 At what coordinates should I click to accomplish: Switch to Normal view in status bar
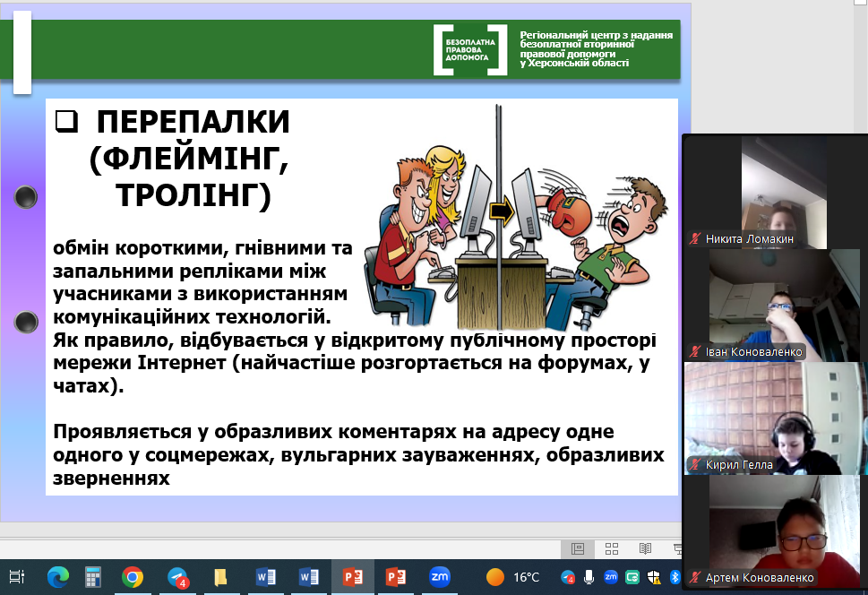coord(578,548)
